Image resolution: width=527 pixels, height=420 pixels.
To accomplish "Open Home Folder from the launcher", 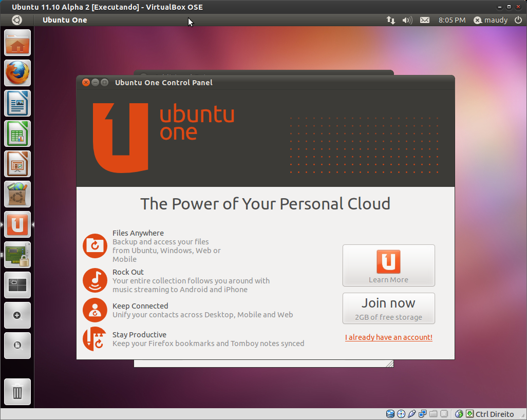I will pyautogui.click(x=17, y=43).
